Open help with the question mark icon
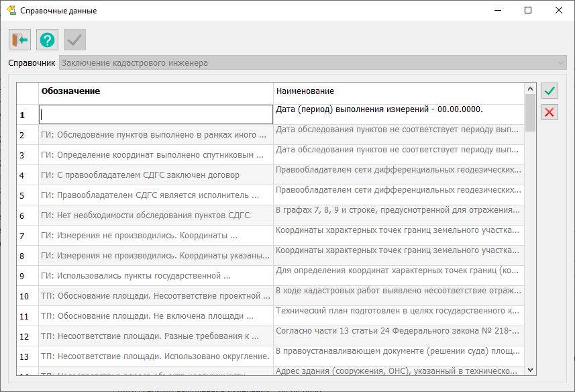 [x=47, y=40]
